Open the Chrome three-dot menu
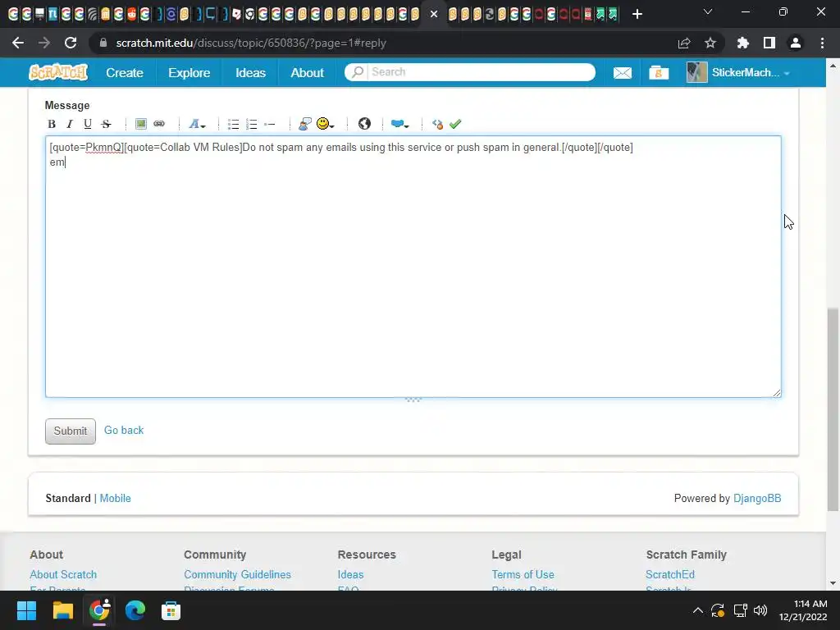Viewport: 840px width, 630px height. pyautogui.click(x=822, y=43)
